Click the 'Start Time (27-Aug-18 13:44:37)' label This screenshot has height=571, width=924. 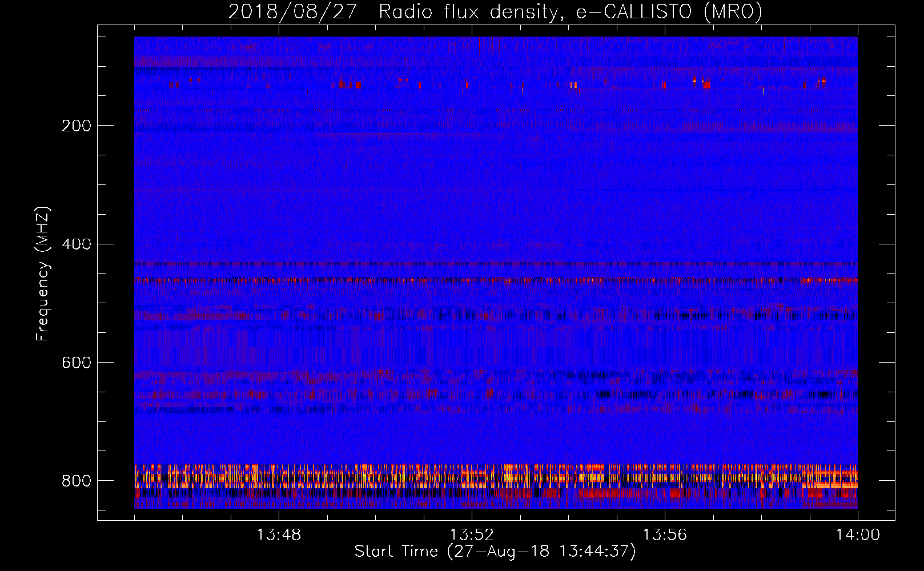(495, 552)
